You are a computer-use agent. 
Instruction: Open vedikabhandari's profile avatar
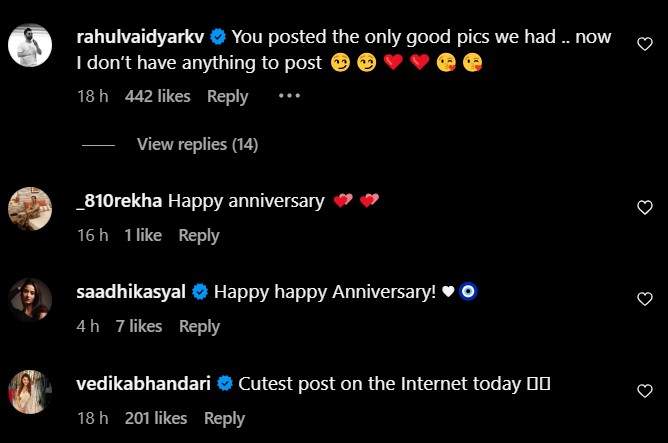coord(30,391)
